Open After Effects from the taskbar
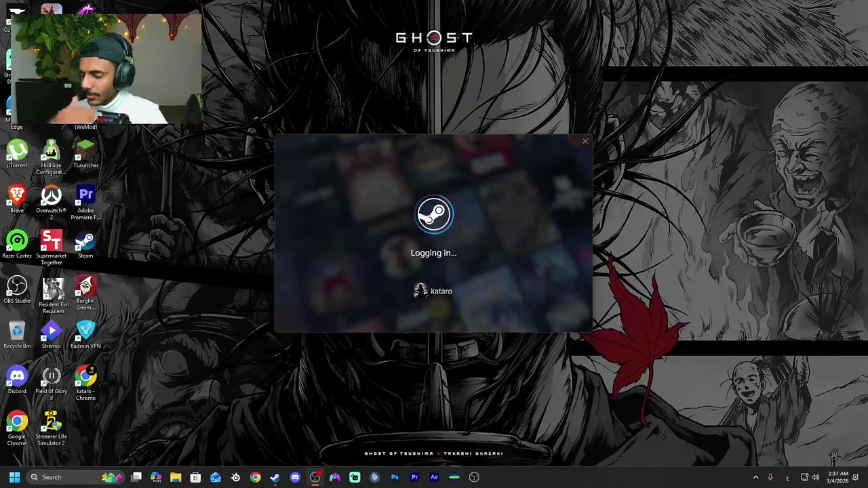 tap(434, 477)
